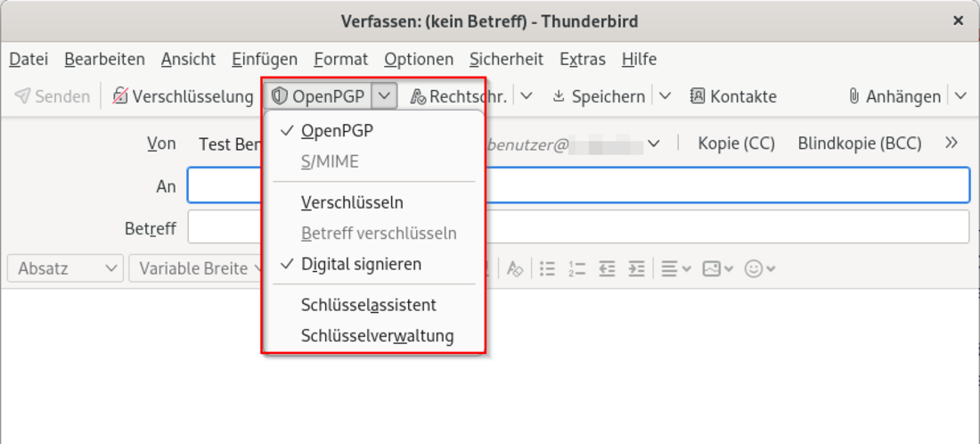Open the emoji smiley picker

[760, 269]
